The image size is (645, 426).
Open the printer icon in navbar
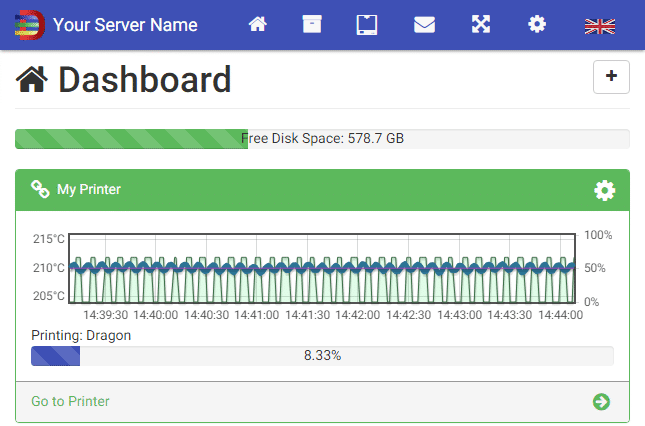(367, 25)
